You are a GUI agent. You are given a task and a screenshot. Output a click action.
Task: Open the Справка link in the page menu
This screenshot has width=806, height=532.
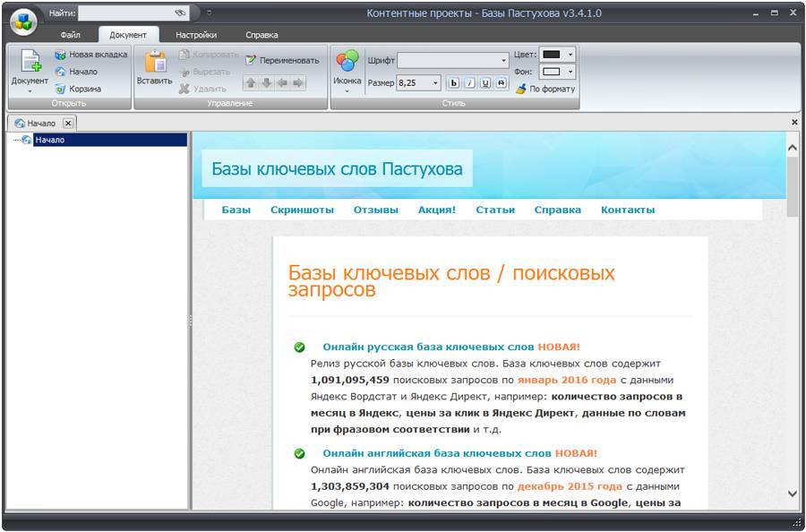coord(558,210)
